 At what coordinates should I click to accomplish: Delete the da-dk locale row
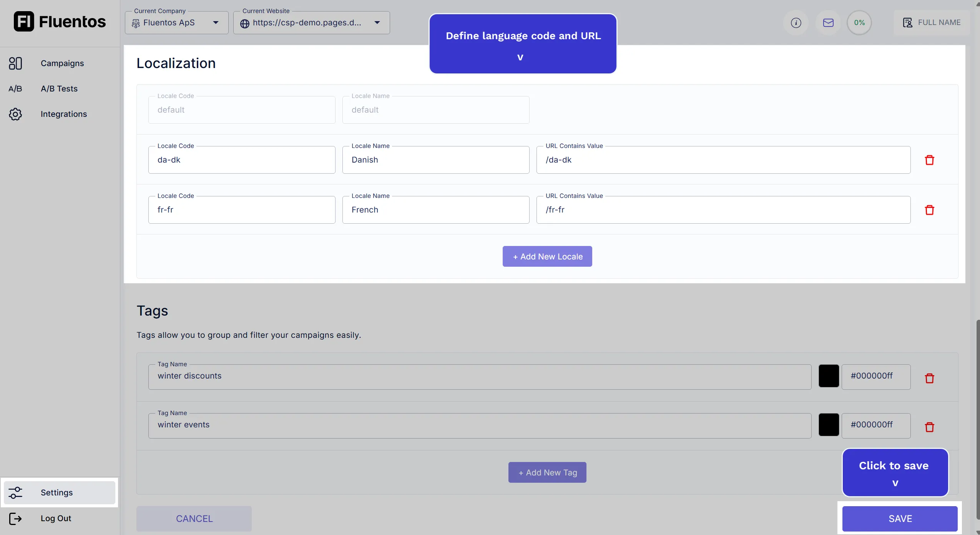click(929, 160)
